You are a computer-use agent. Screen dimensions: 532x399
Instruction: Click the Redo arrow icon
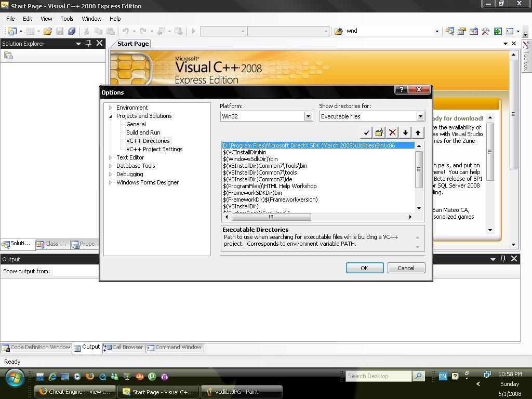143,31
